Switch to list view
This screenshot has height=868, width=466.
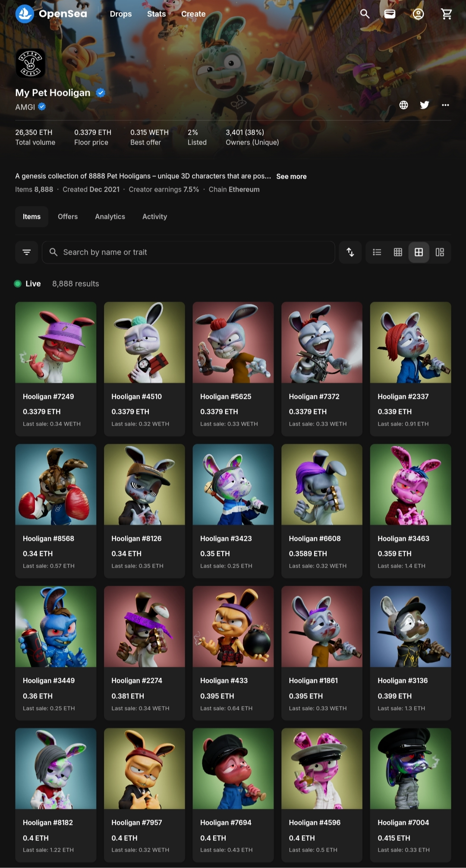377,252
